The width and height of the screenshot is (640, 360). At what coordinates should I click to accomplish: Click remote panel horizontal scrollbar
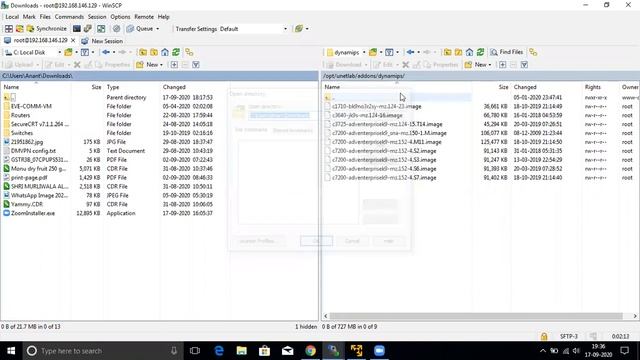point(476,316)
